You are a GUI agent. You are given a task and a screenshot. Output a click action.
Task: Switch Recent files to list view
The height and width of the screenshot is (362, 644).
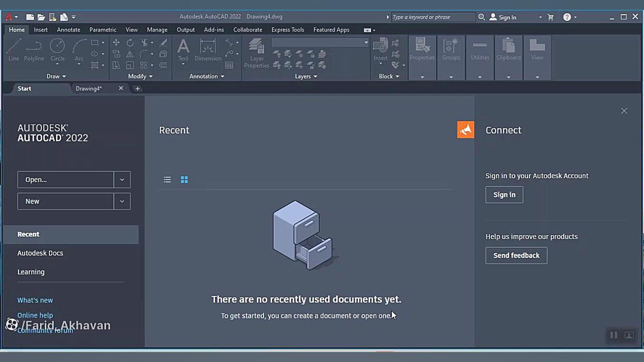(x=167, y=180)
